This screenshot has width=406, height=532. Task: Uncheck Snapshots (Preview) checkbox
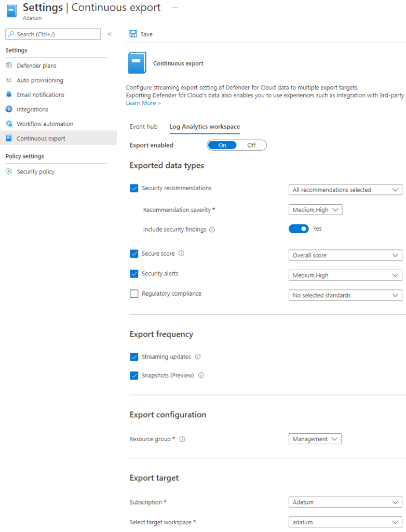(x=134, y=376)
